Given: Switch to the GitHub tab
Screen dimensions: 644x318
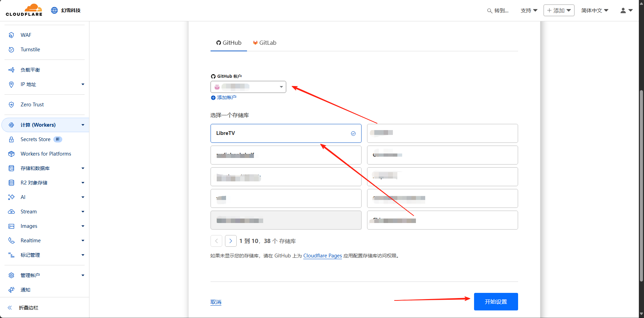Looking at the screenshot, I should (x=229, y=43).
